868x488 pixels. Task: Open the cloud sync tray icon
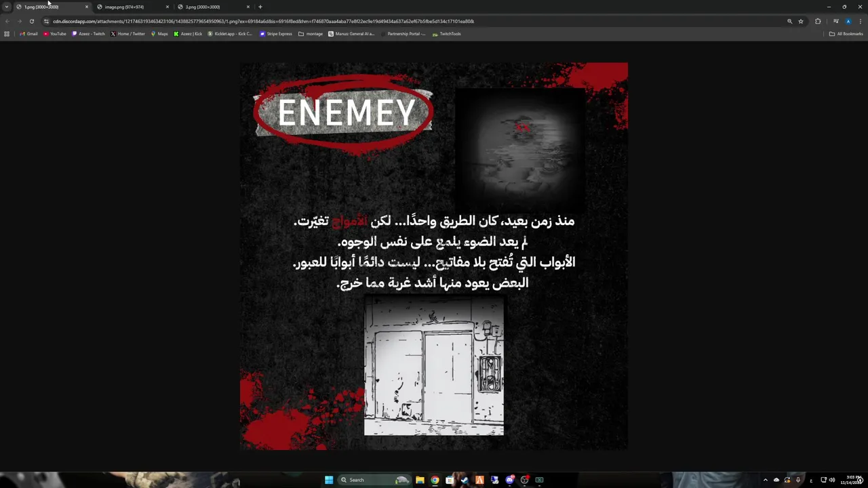(x=776, y=480)
